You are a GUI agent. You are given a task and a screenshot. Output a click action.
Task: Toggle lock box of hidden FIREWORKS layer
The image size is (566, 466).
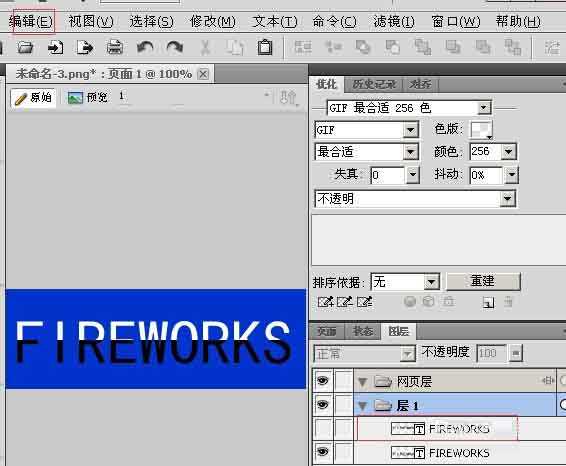coord(344,428)
